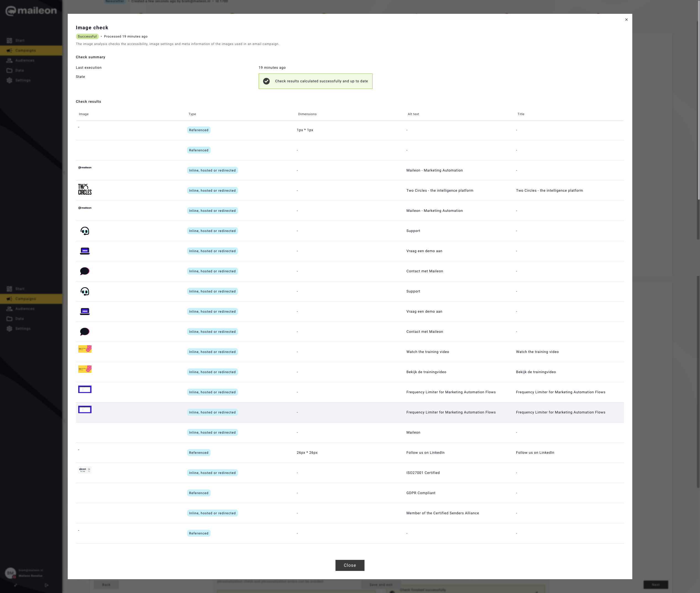Screen dimensions: 700x593
Task: Click the Successful status badge
Action: [87, 36]
